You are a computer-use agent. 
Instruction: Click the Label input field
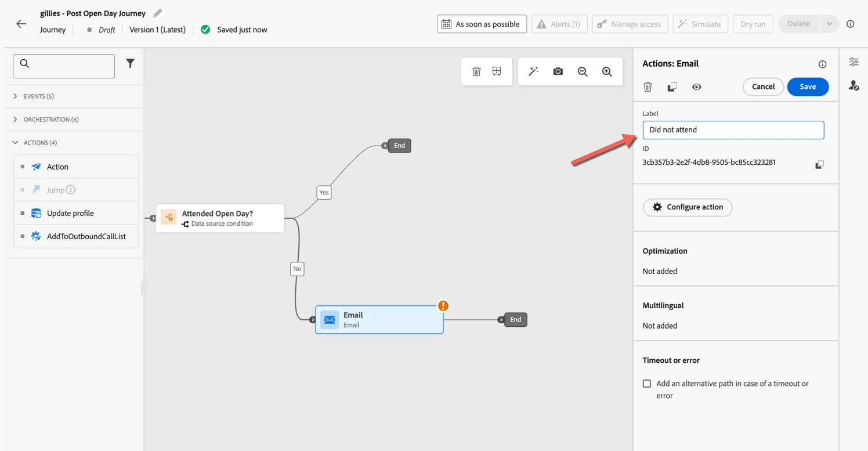[x=733, y=130]
